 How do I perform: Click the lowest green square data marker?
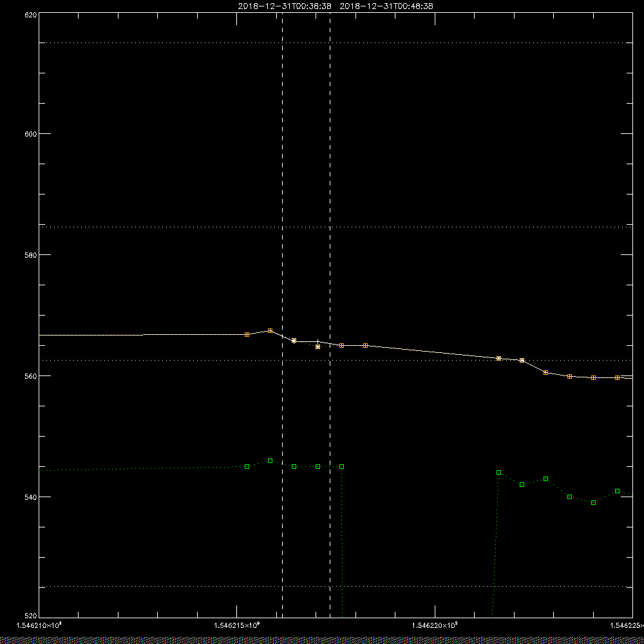point(594,503)
